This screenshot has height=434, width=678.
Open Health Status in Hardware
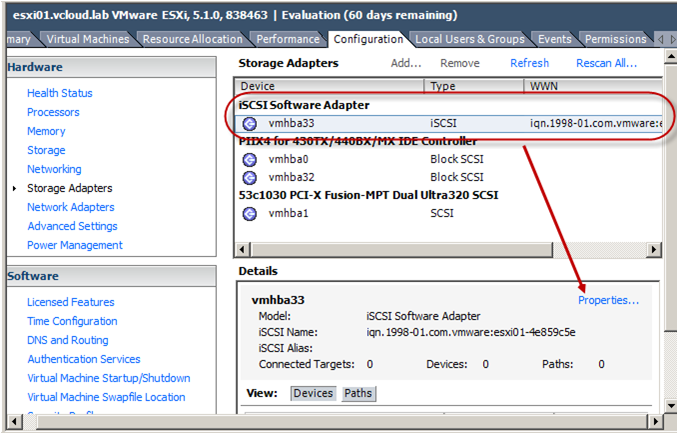pos(60,93)
